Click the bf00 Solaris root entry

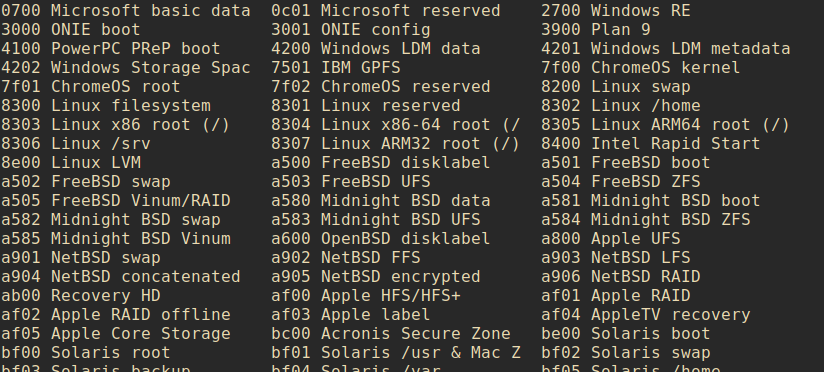point(86,352)
